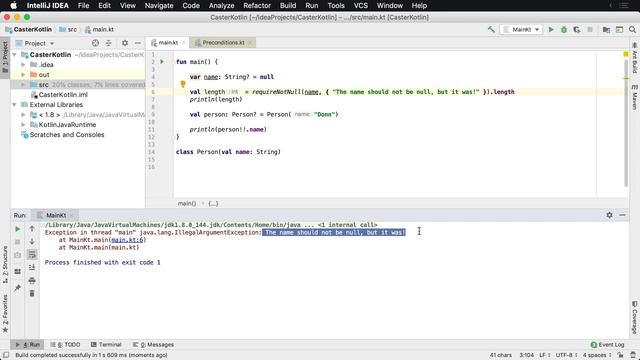The height and width of the screenshot is (360, 640).
Task: Expand the .idea folder
Action: (x=23, y=64)
